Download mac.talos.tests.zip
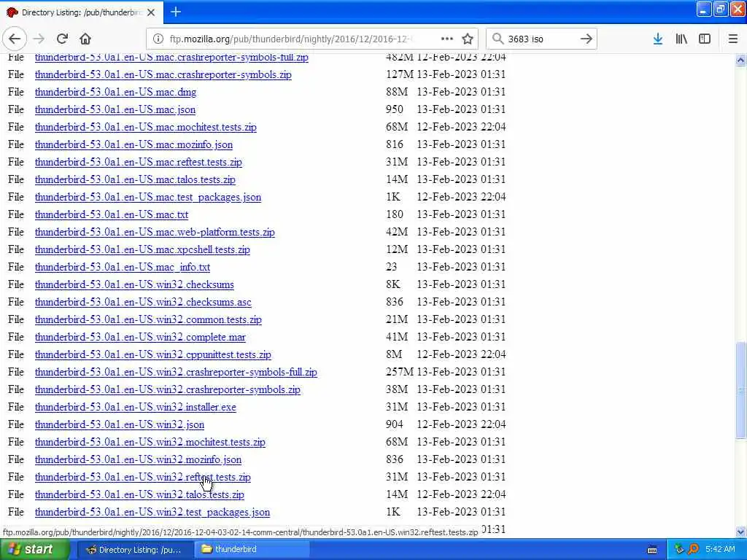The image size is (747, 560). tap(135, 179)
